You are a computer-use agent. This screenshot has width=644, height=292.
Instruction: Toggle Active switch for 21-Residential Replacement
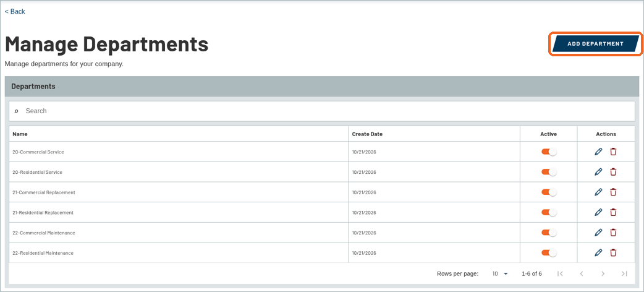point(549,212)
